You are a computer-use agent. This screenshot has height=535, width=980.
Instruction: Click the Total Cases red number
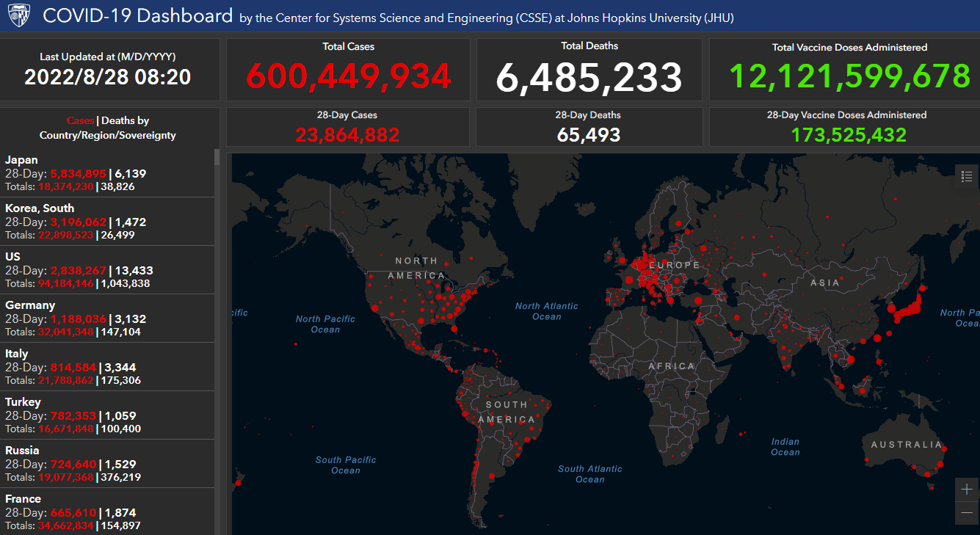pyautogui.click(x=348, y=77)
